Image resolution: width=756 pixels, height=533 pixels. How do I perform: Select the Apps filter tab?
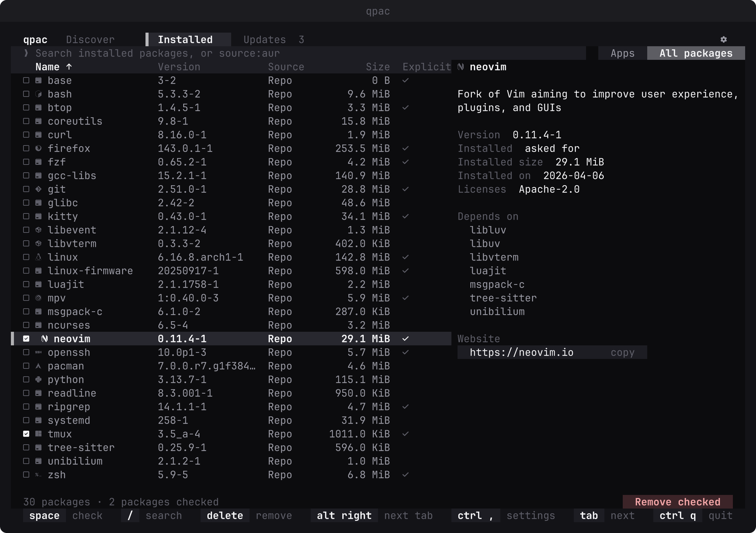pyautogui.click(x=623, y=53)
